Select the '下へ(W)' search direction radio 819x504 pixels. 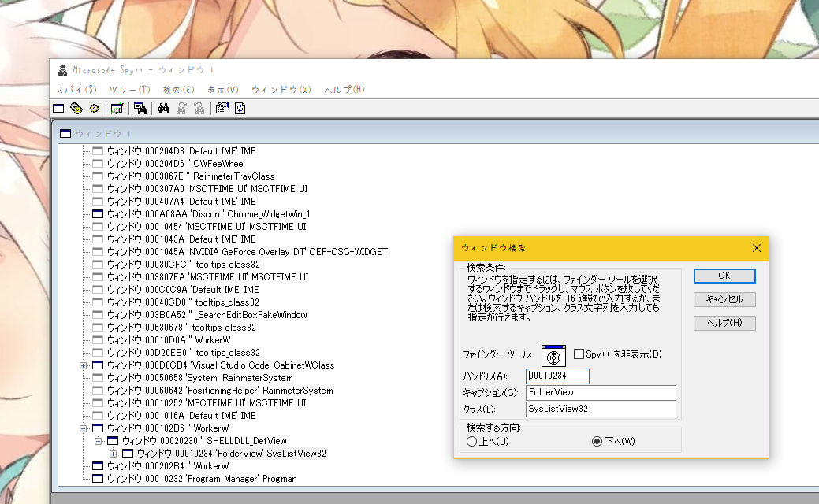597,441
